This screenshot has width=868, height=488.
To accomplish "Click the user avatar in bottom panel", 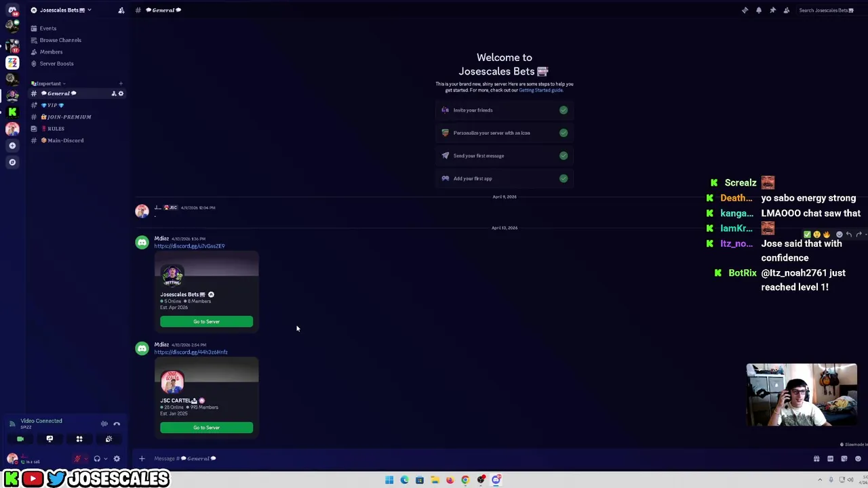I will click(x=12, y=459).
